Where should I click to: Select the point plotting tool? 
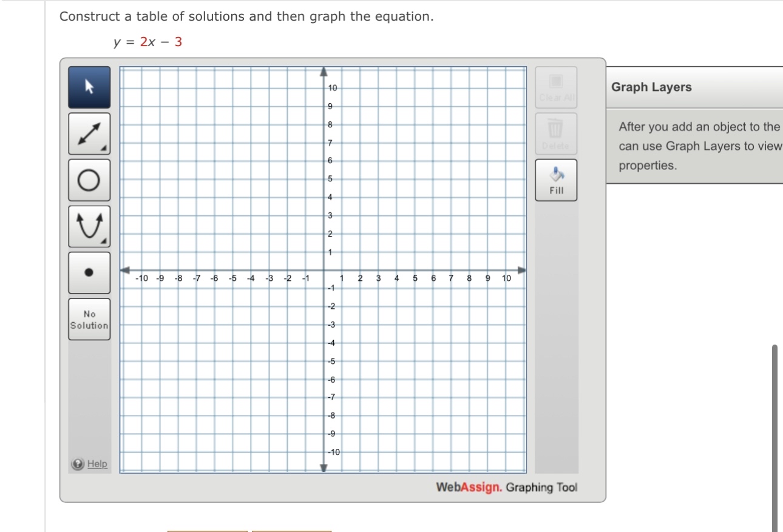point(89,273)
